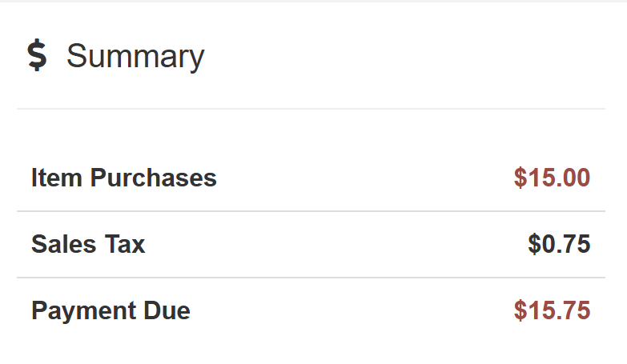Viewport: 627px width, 364px height.
Task: Click empty space in the Payment Due row
Action: (x=352, y=310)
